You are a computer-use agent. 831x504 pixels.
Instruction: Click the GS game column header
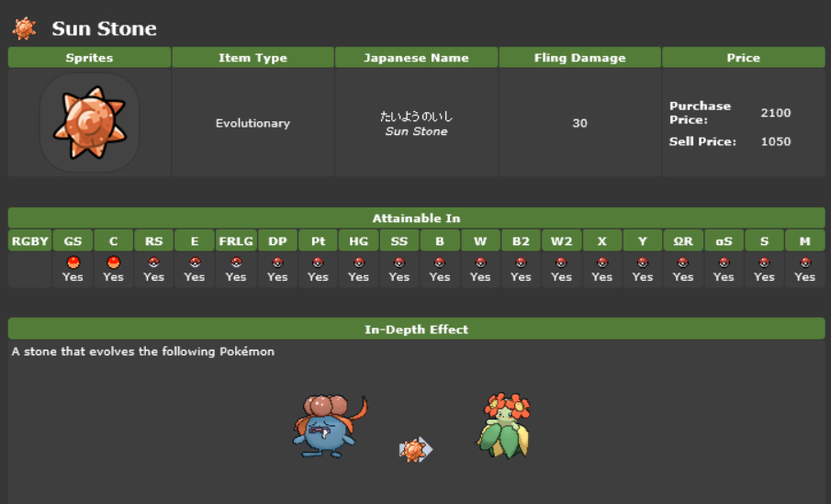pos(73,241)
